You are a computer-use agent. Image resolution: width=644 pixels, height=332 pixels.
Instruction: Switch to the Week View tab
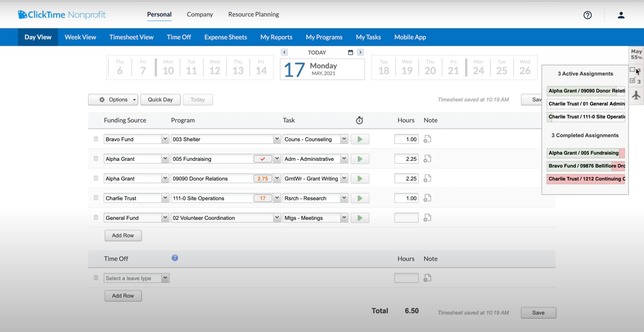point(80,37)
